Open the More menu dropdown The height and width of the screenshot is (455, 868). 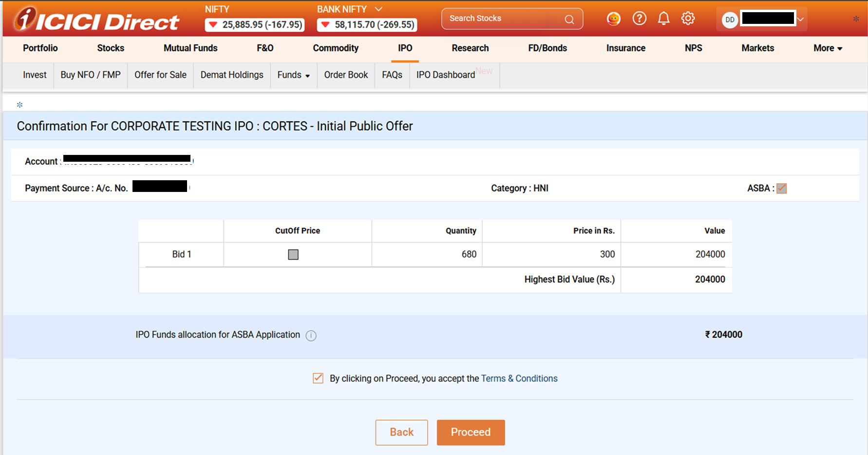(x=827, y=48)
